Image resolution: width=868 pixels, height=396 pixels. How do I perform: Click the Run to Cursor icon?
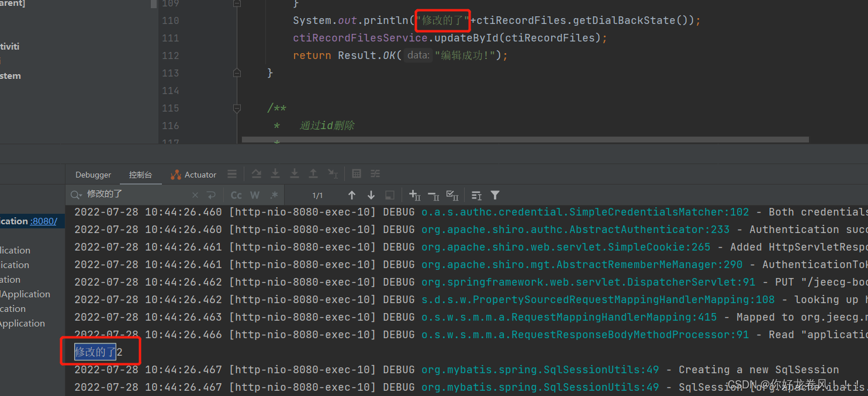coord(333,173)
